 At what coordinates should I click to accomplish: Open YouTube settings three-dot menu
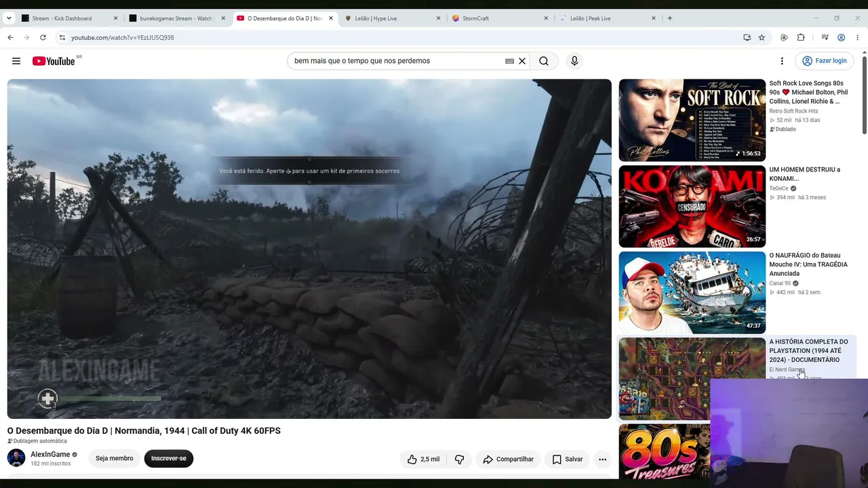pyautogui.click(x=782, y=61)
